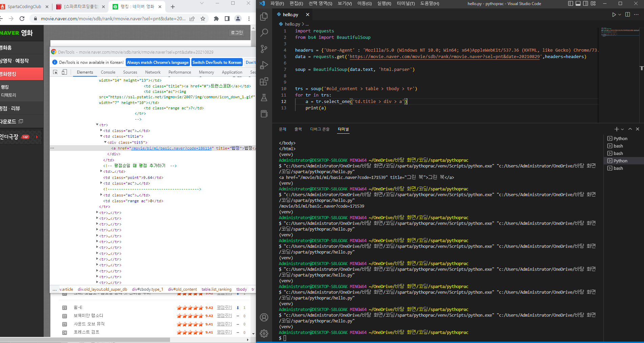Screen dimensions: 644x343
Task: Switch to the 디버그 콘솔 panel tab
Action: (x=320, y=129)
